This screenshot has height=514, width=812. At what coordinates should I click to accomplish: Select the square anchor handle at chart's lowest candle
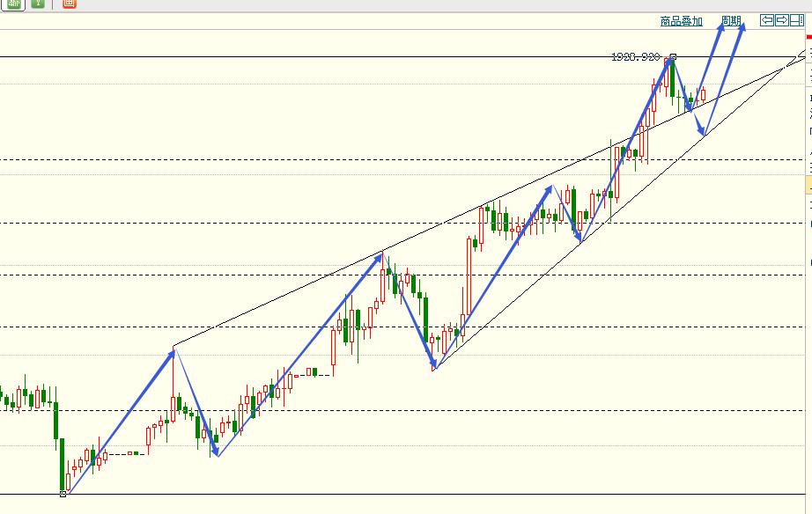[x=63, y=494]
